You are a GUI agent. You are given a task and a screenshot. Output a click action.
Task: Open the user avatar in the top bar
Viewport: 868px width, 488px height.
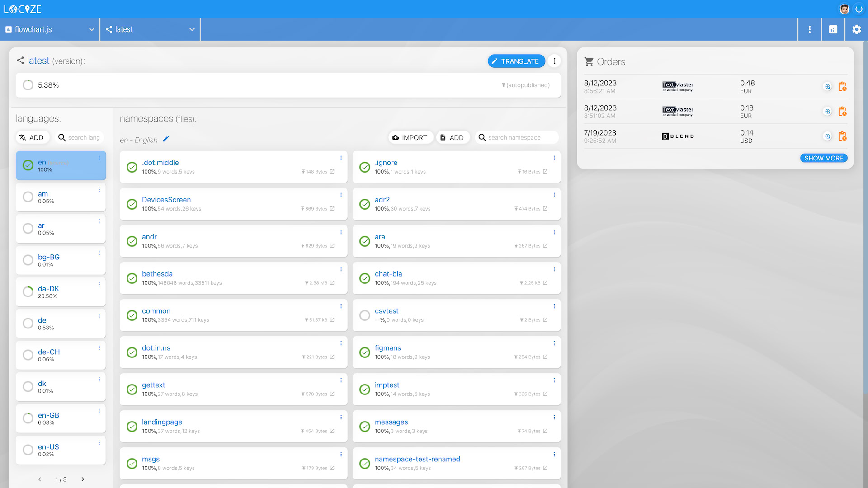coord(844,9)
